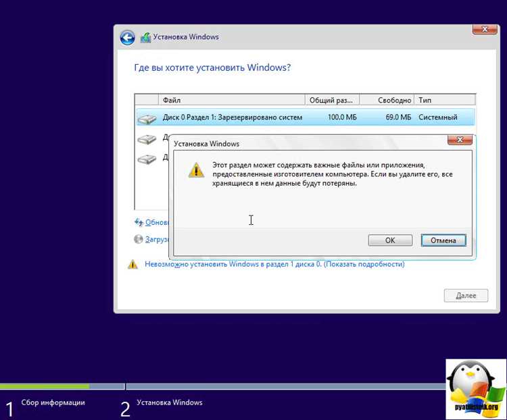Confirm the deletion with OK
This screenshot has width=507, height=420.
390,240
